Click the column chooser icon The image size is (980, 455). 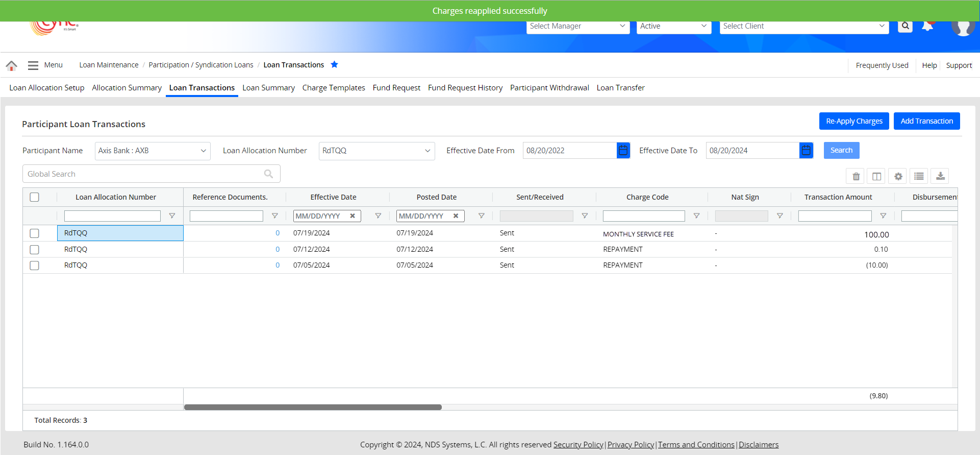coord(876,176)
